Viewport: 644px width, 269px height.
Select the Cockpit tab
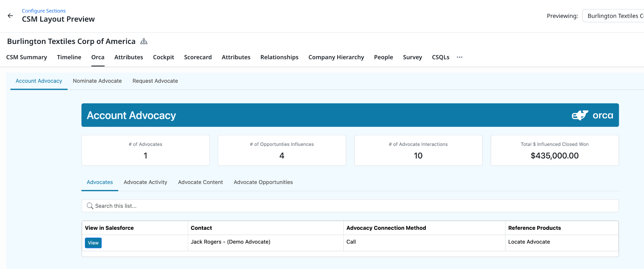pos(164,57)
